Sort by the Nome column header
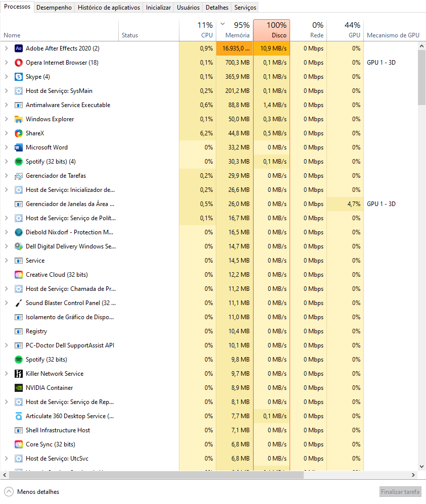This screenshot has height=504, width=426. [60, 30]
